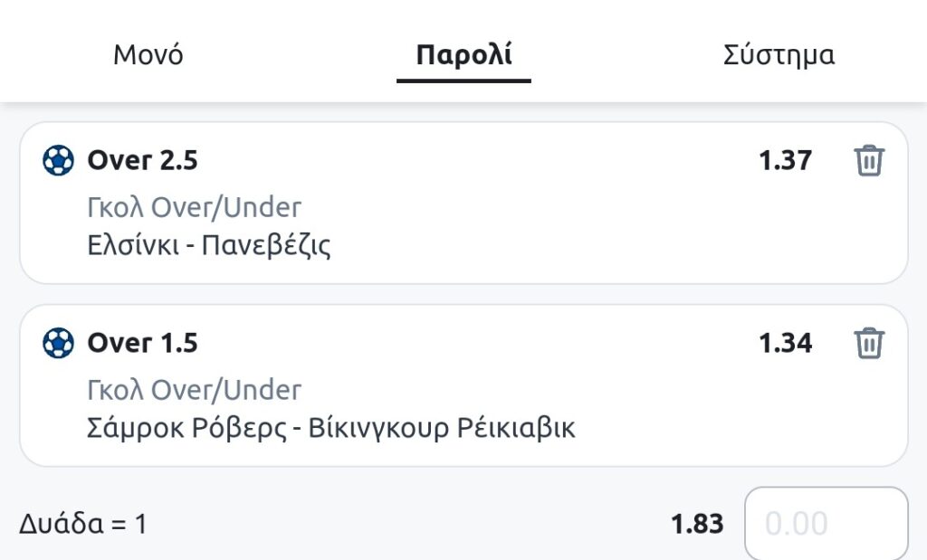Remove the Over 1.5 selection via trash icon
The width and height of the screenshot is (927, 560).
point(868,344)
